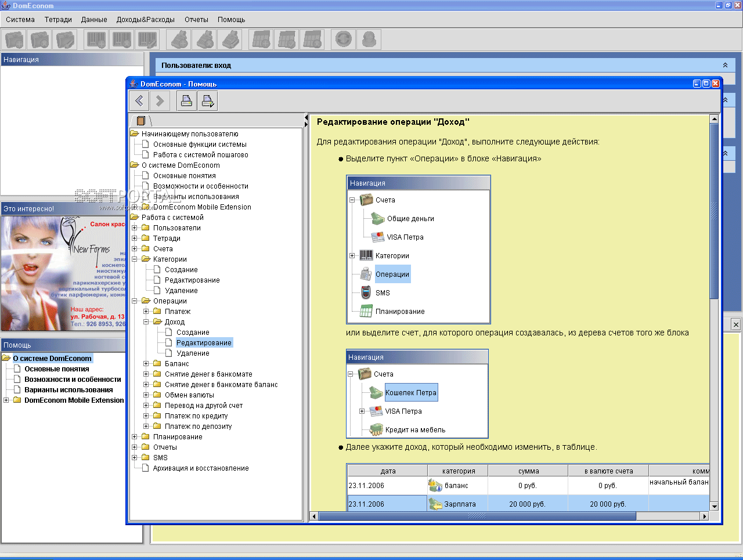Select highlighted "Редактирование" under Доход

pyautogui.click(x=204, y=343)
